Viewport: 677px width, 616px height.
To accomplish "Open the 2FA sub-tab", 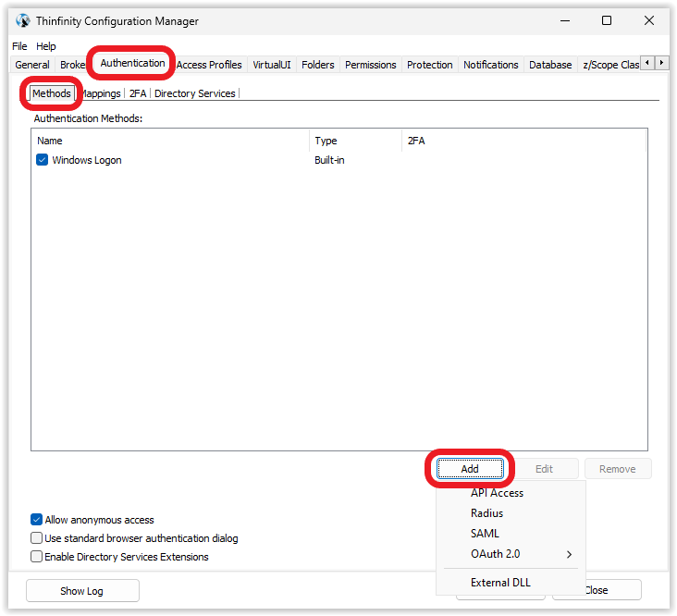I will coord(138,93).
